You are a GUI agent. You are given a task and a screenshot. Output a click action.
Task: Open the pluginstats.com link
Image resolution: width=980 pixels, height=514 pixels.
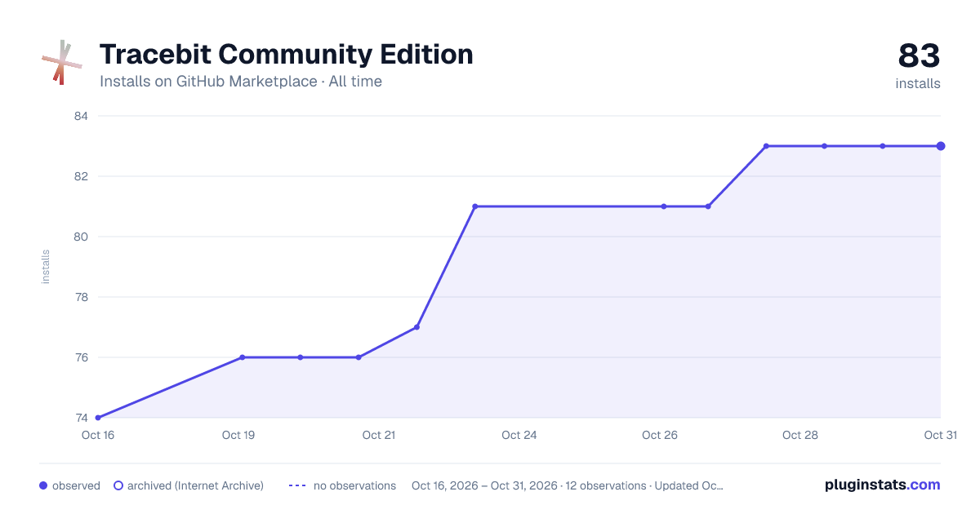tap(883, 485)
